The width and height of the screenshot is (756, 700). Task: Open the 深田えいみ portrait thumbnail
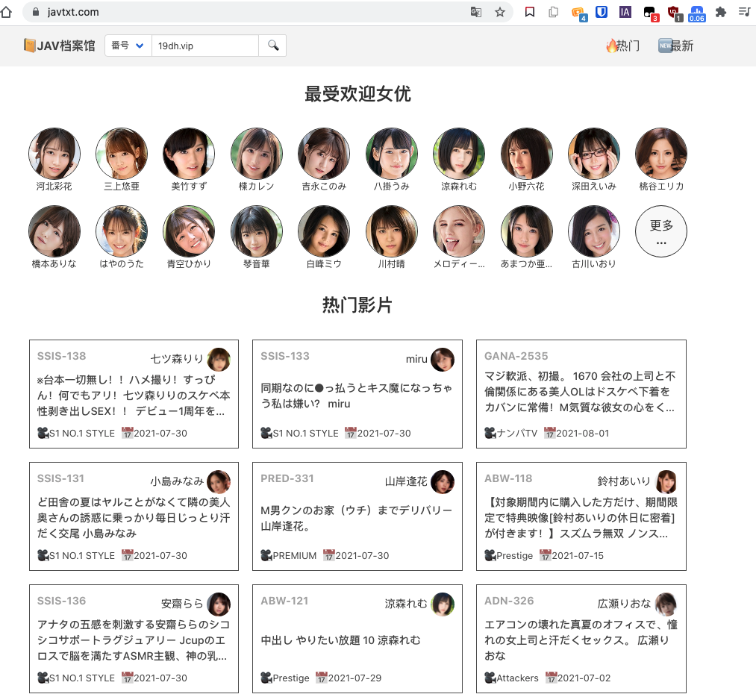click(x=594, y=153)
